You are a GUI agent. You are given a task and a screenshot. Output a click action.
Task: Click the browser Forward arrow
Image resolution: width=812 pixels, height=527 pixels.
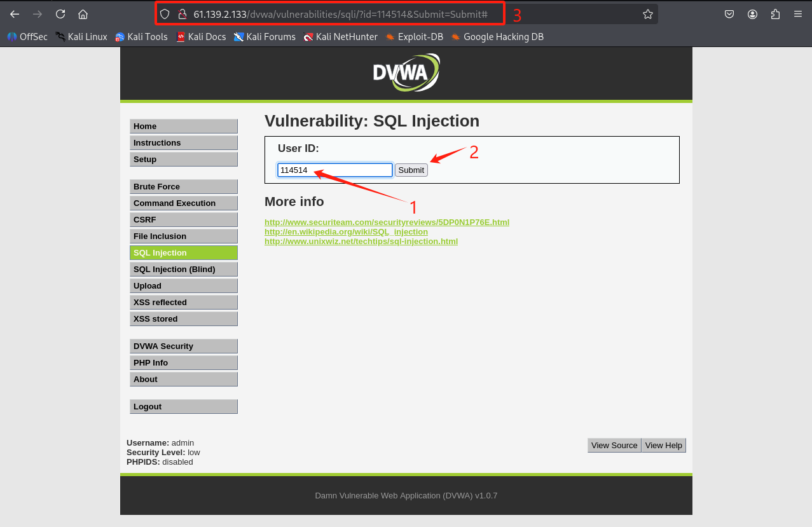click(38, 14)
